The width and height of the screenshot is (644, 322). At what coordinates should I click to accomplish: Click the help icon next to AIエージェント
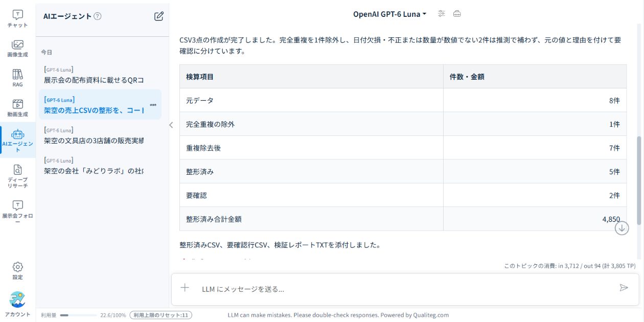(x=98, y=16)
